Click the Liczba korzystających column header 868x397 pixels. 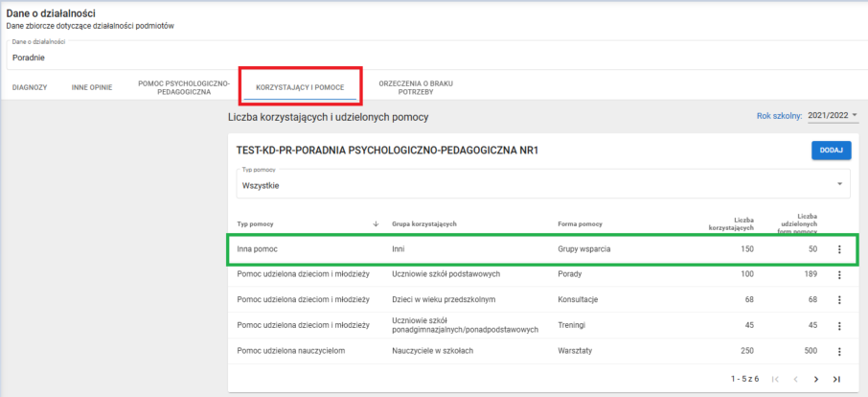pos(732,224)
